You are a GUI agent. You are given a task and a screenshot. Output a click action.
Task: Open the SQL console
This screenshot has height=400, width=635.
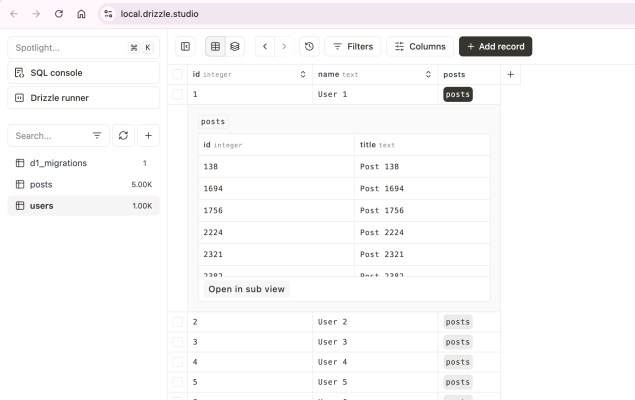pos(83,73)
